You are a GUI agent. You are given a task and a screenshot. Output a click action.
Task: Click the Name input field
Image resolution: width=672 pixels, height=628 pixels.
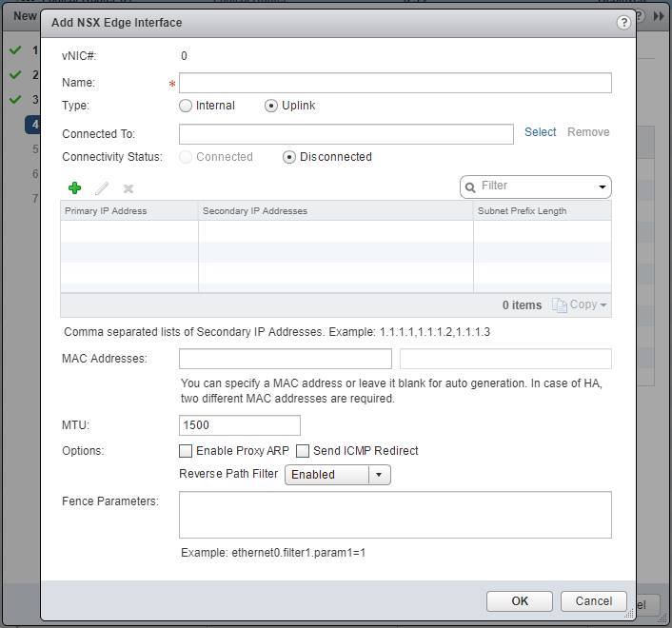tap(395, 84)
